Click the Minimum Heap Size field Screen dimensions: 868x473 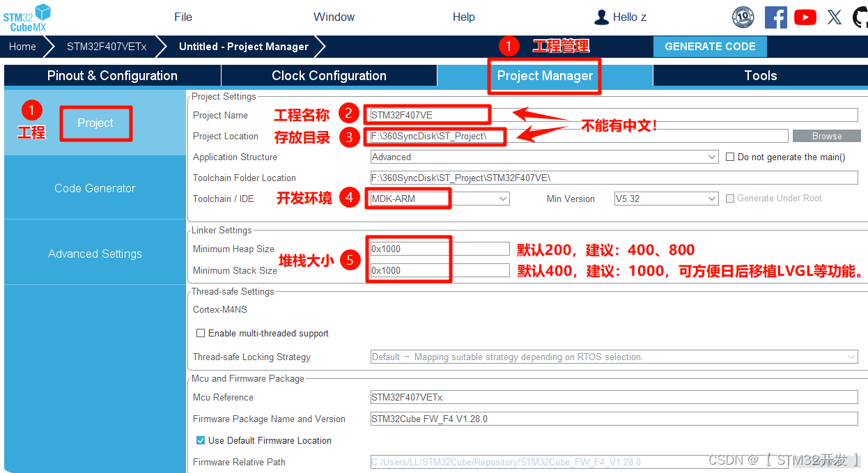tap(440, 249)
